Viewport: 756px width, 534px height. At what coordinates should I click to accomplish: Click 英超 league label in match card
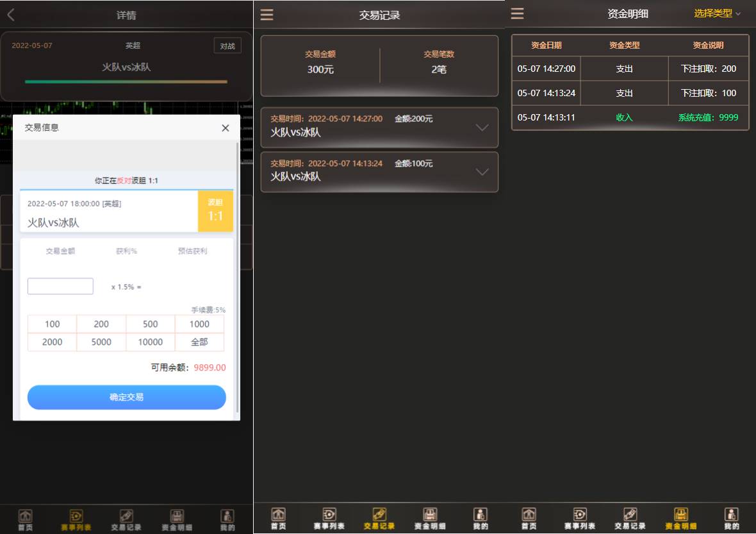tap(133, 46)
